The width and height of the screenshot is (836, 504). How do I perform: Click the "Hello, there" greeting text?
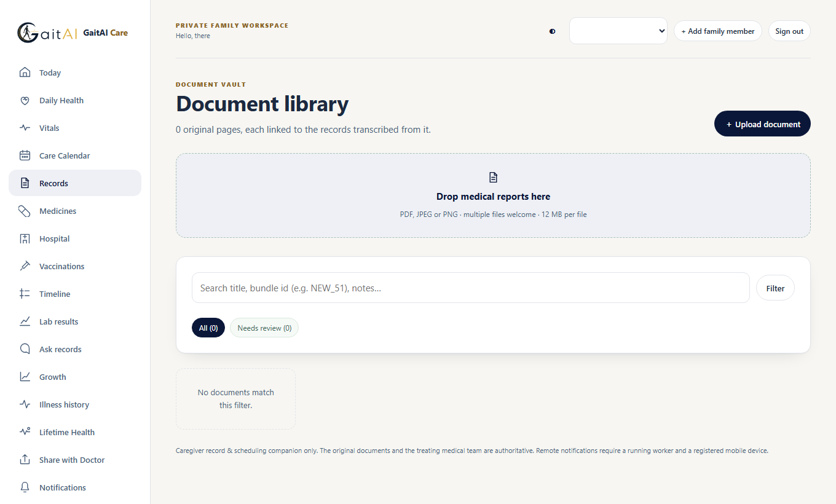point(193,36)
